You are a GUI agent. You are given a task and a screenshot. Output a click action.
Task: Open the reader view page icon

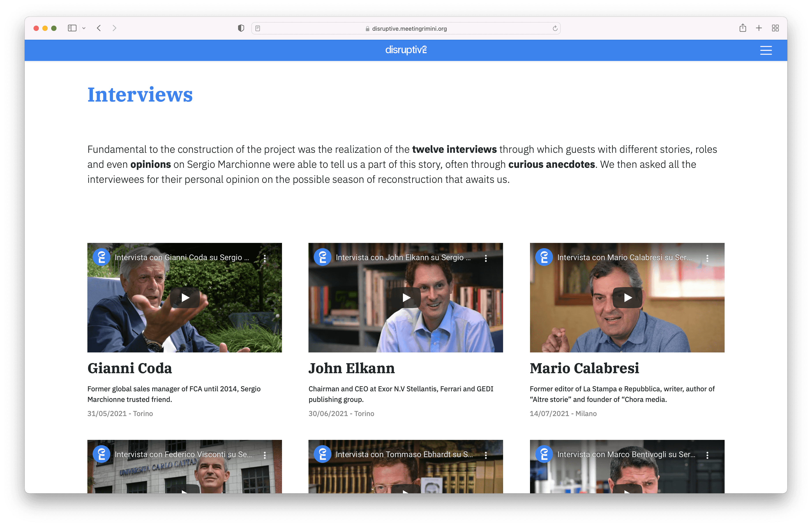(258, 28)
